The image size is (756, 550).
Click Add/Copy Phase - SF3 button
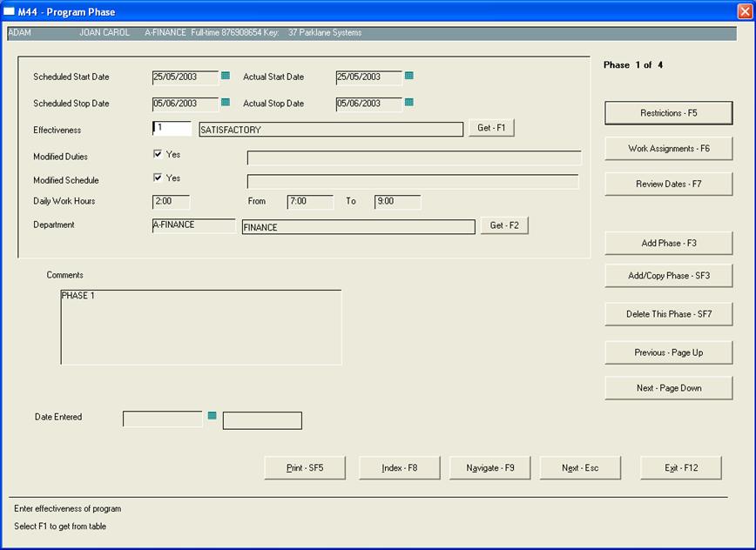coord(669,276)
